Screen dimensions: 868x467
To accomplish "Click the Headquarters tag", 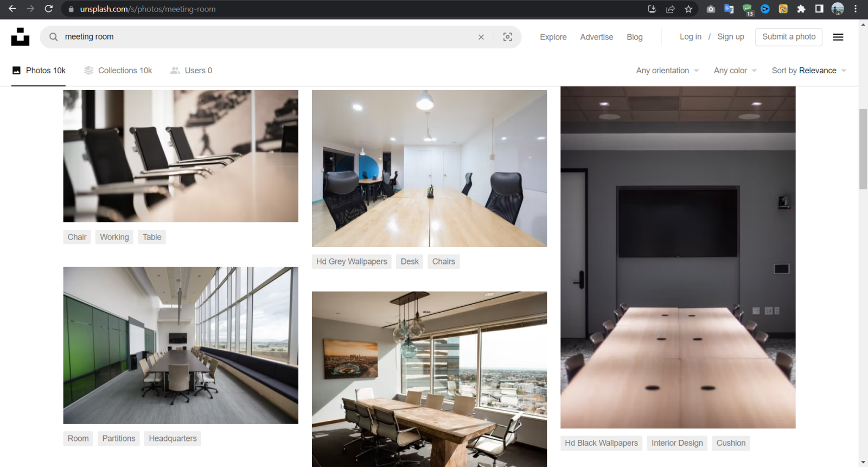I will point(173,439).
